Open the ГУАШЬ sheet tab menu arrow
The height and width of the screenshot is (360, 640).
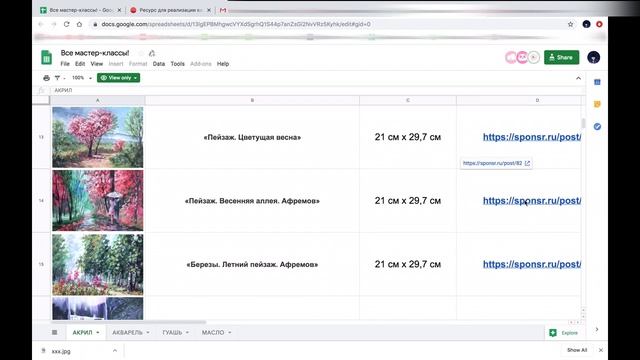click(187, 333)
